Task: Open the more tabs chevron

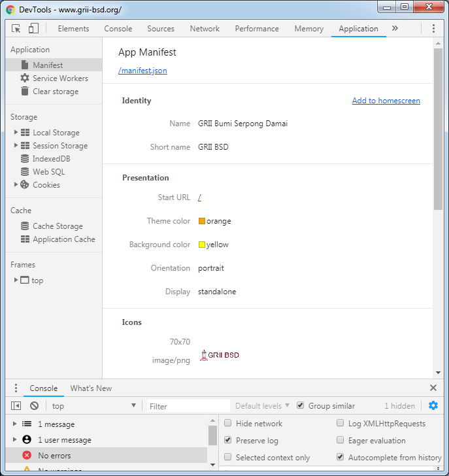Action: tap(395, 28)
